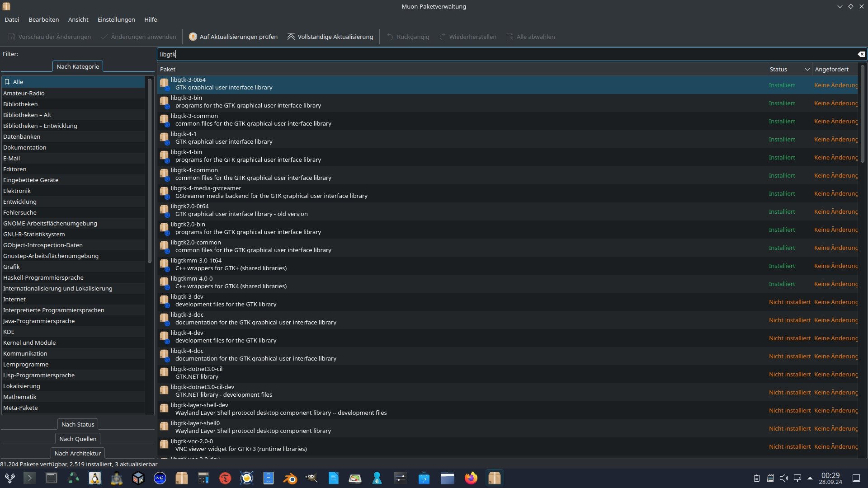The height and width of the screenshot is (488, 868).
Task: Clear the search field text
Action: 861,54
